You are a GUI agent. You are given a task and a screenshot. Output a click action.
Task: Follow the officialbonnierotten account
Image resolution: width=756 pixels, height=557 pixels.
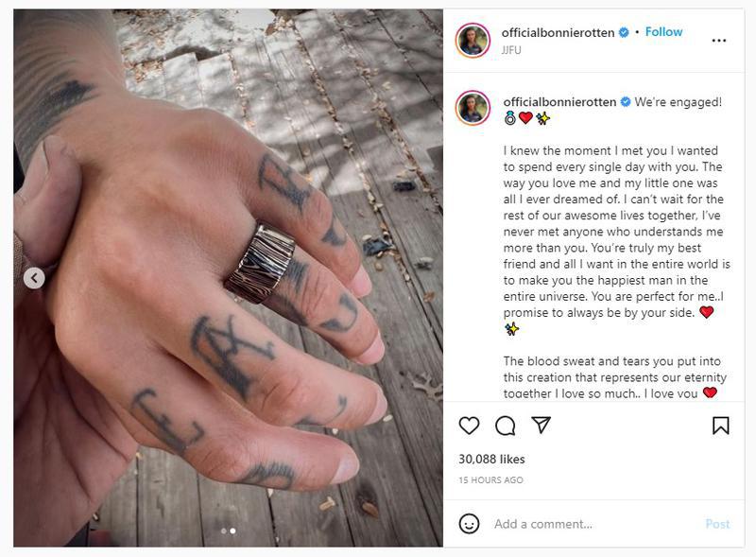coord(663,32)
